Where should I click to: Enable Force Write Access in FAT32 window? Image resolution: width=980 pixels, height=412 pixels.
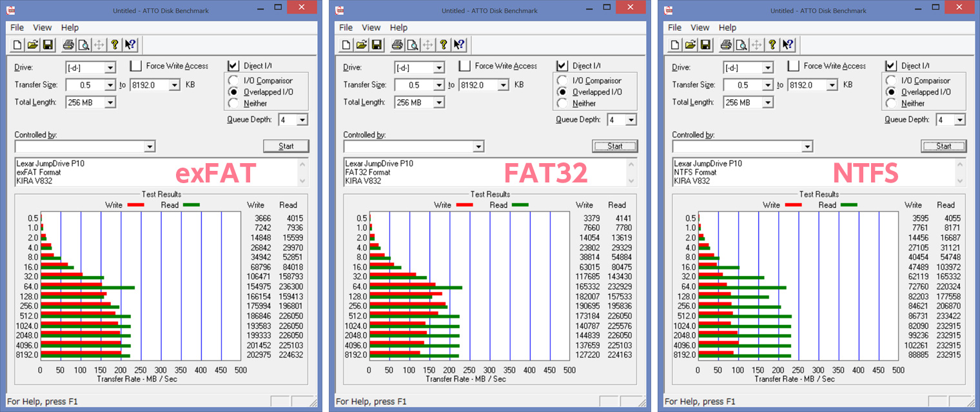[464, 66]
